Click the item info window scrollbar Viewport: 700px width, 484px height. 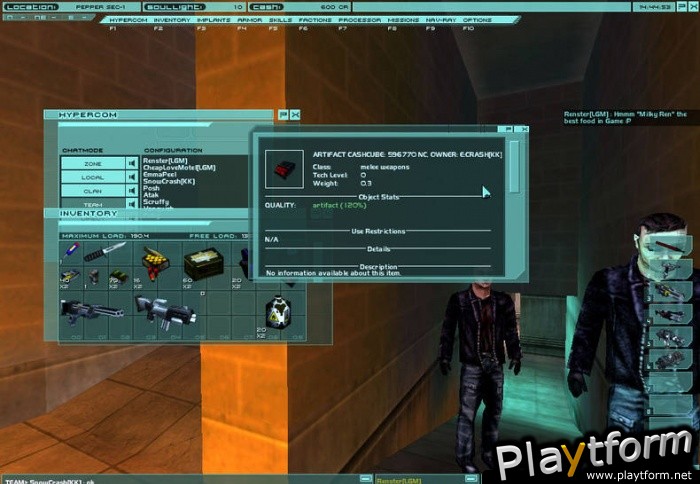coord(514,167)
